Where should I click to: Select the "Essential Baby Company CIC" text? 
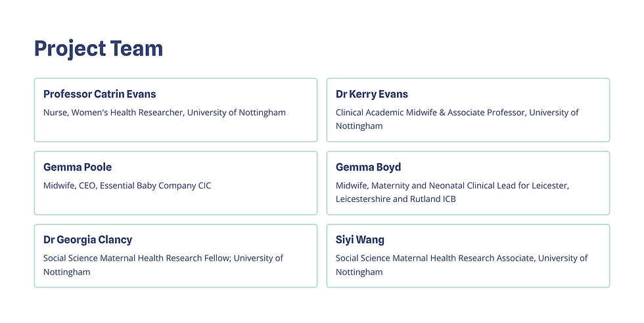[x=156, y=186]
